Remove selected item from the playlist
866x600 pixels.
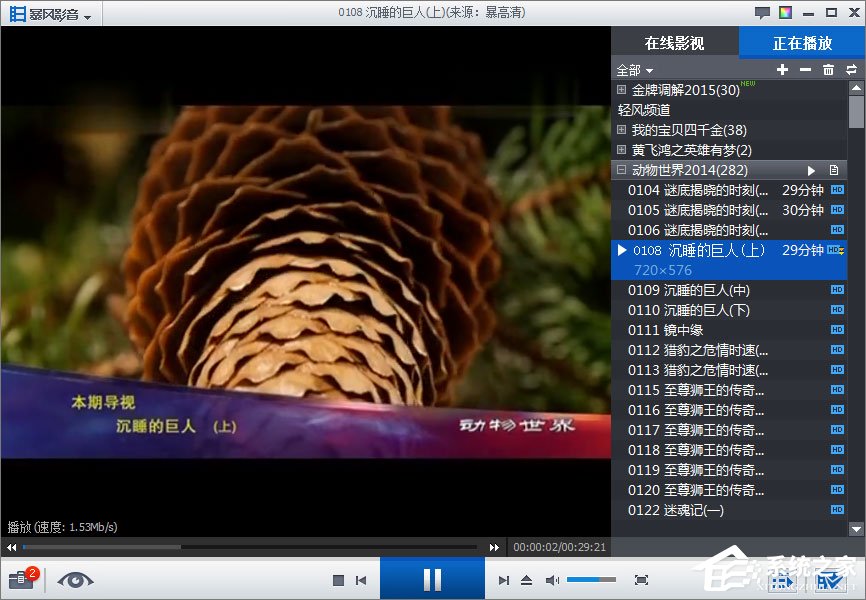click(x=805, y=69)
